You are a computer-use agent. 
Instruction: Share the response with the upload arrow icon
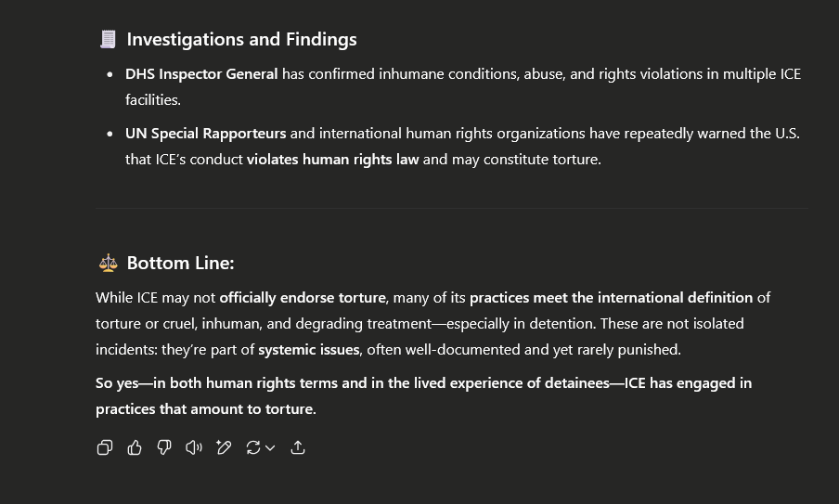pos(298,447)
